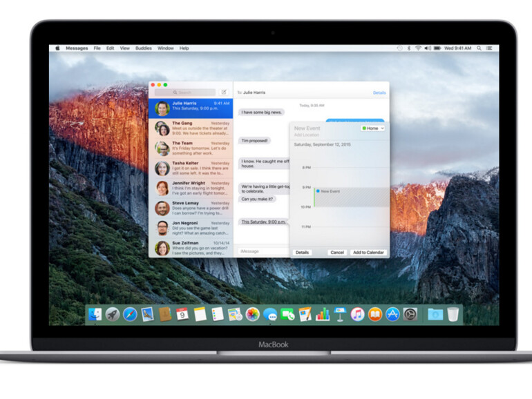This screenshot has width=532, height=399.
Task: Open the Messages menu
Action: 77,48
